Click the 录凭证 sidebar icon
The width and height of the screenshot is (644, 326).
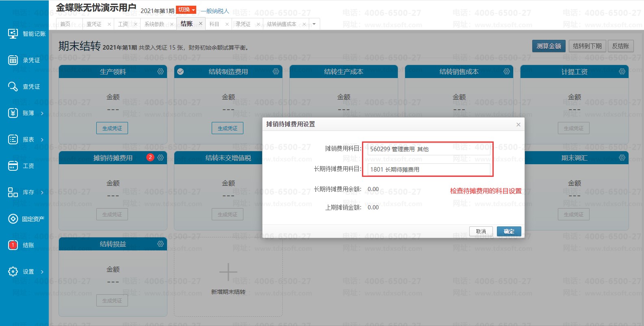13,60
